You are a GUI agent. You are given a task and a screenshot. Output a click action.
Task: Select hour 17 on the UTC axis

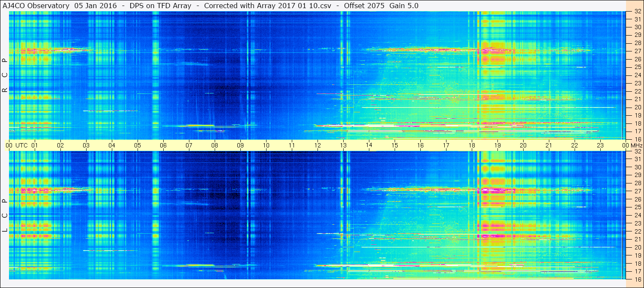point(446,145)
